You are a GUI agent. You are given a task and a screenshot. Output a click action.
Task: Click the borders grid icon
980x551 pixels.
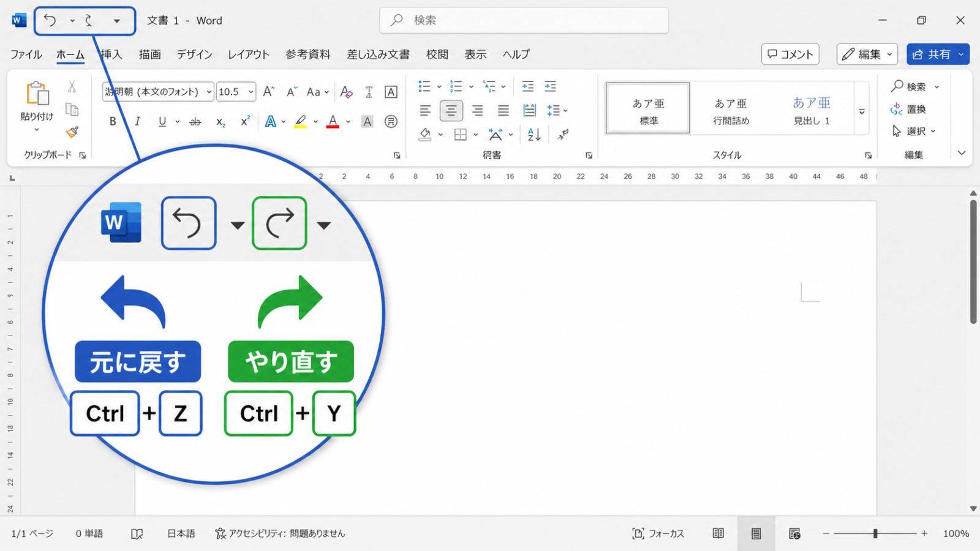click(x=461, y=135)
